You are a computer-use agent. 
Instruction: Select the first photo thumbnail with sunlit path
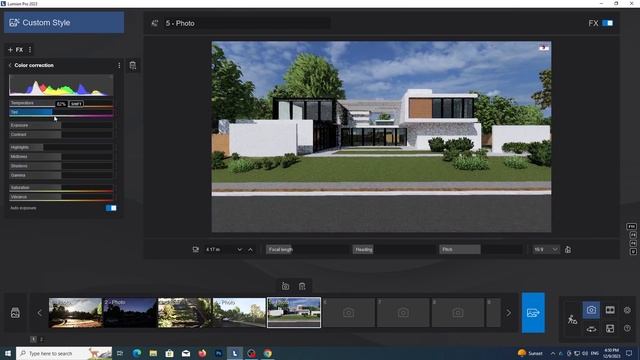76,313
